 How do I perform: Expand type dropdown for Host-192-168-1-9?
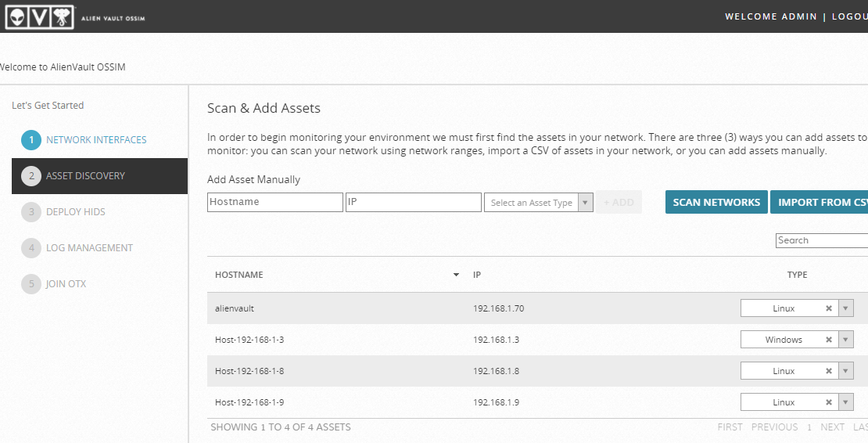[846, 402]
